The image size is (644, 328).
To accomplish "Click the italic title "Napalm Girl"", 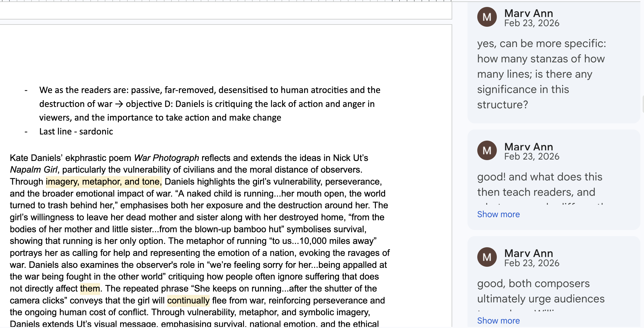I will tap(34, 170).
